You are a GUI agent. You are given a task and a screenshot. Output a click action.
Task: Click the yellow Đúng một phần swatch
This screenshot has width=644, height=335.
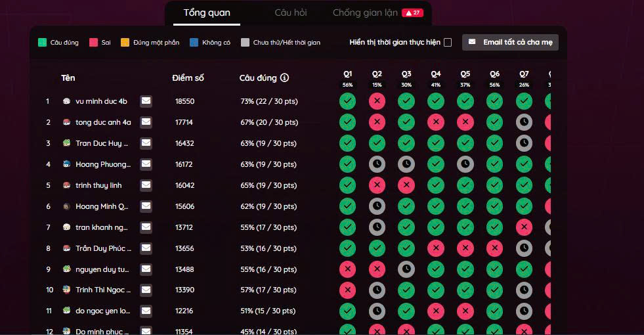click(x=125, y=43)
